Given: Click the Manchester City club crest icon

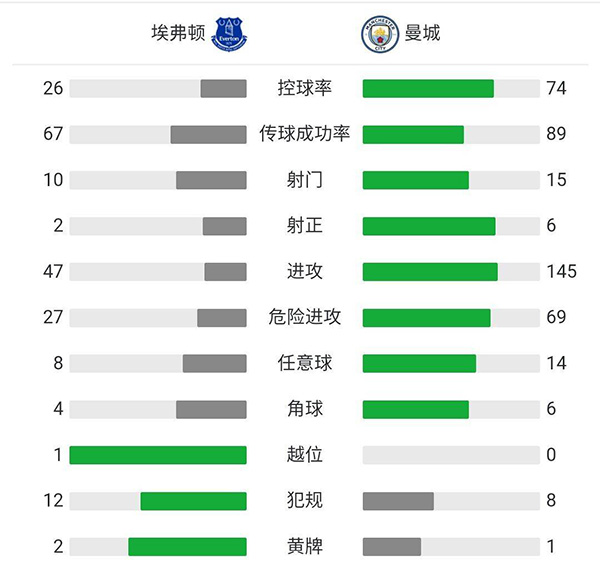Looking at the screenshot, I should coord(378,34).
